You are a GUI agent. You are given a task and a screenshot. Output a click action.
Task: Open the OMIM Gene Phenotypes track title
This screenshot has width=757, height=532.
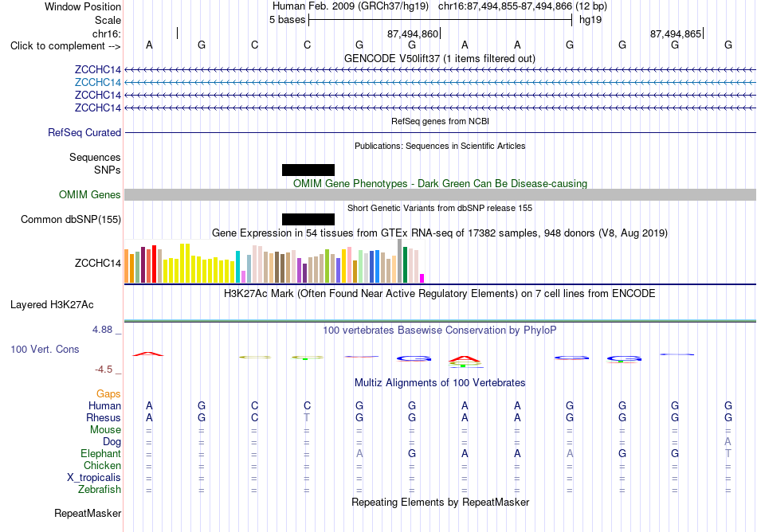(441, 183)
